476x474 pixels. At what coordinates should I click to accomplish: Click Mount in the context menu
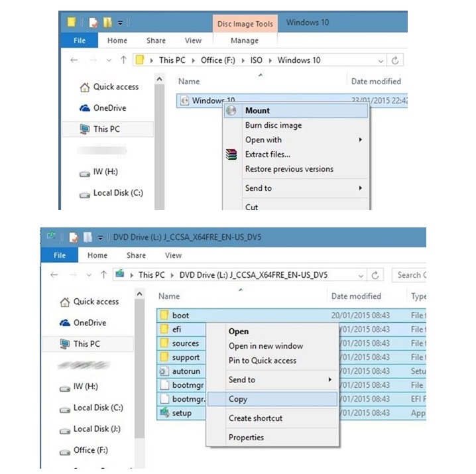click(296, 111)
